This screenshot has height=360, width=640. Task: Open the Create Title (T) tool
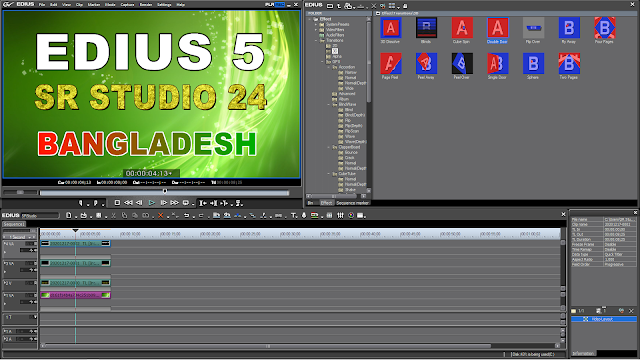293,215
